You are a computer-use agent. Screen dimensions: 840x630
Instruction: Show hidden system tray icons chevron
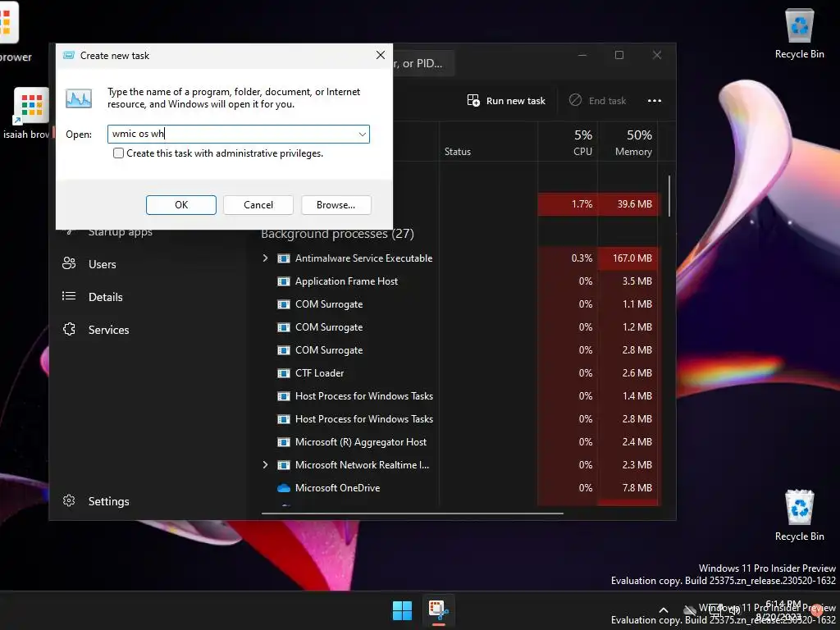coord(663,610)
